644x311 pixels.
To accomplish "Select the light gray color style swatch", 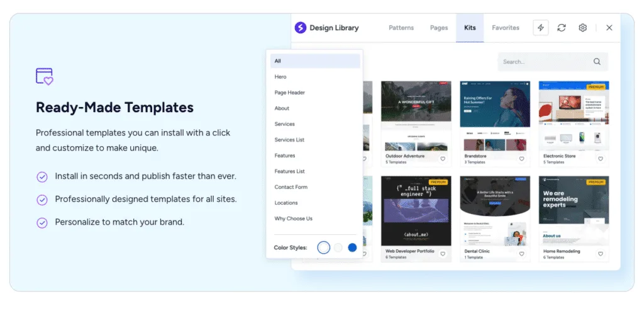I will point(338,247).
